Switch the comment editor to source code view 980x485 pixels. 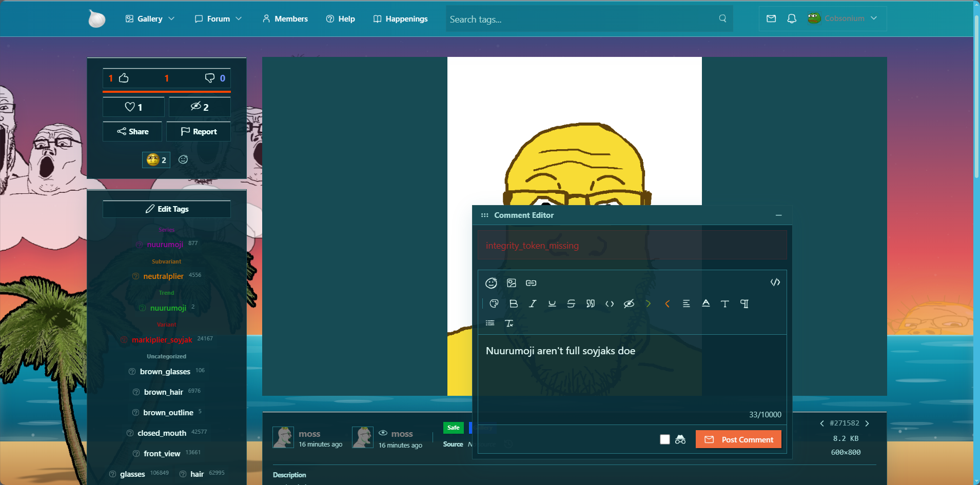click(775, 282)
